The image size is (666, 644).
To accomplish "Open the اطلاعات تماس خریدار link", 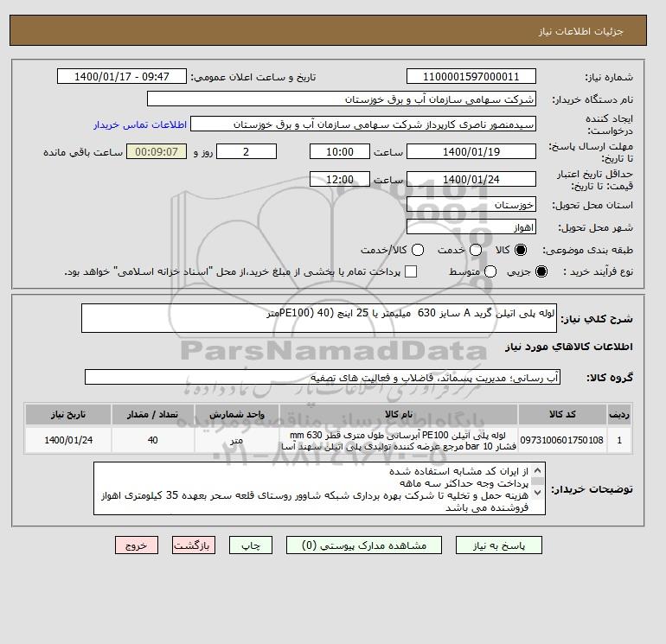I will 140,124.
